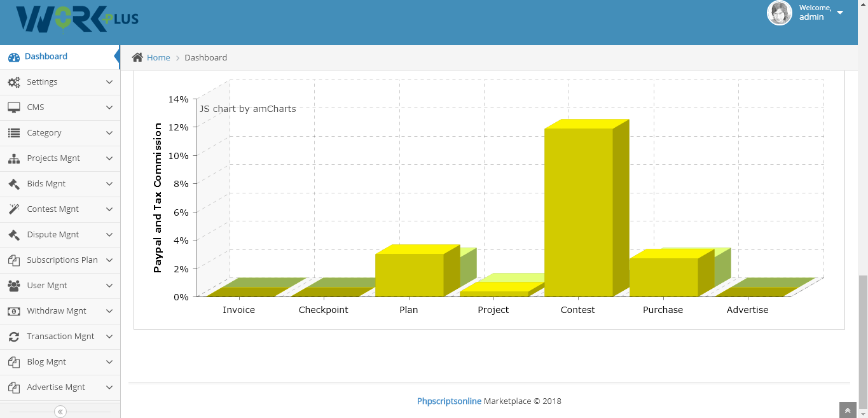Open the User Mgnt menu label

tap(47, 286)
